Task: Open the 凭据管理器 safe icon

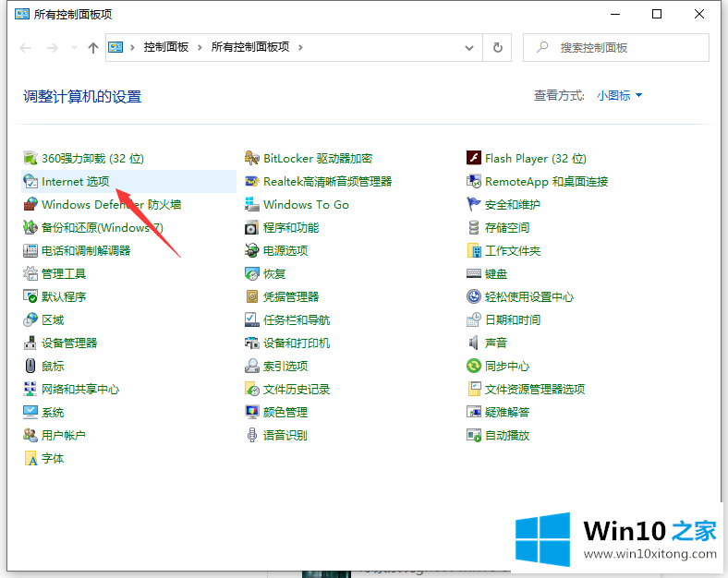Action: (x=251, y=297)
